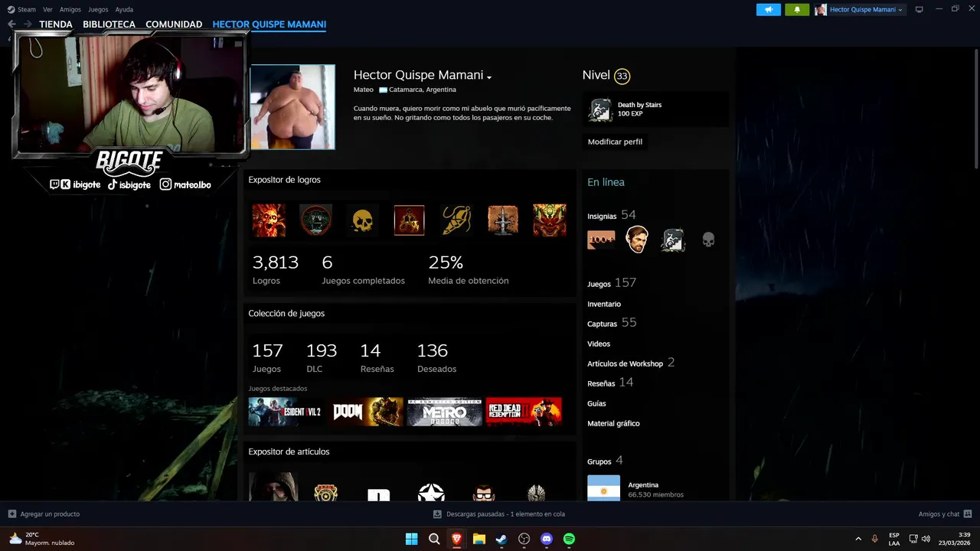Go to the COMUNIDAD tab

pyautogui.click(x=174, y=24)
